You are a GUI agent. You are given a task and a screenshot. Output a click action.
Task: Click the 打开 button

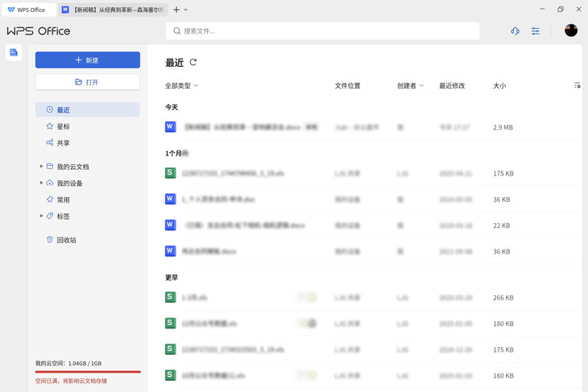click(x=88, y=82)
